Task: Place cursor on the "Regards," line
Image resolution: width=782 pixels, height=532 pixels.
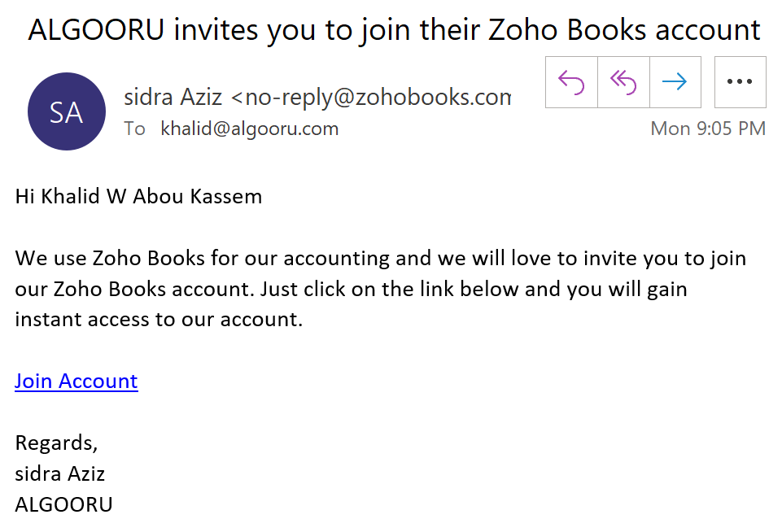Action: [x=56, y=443]
